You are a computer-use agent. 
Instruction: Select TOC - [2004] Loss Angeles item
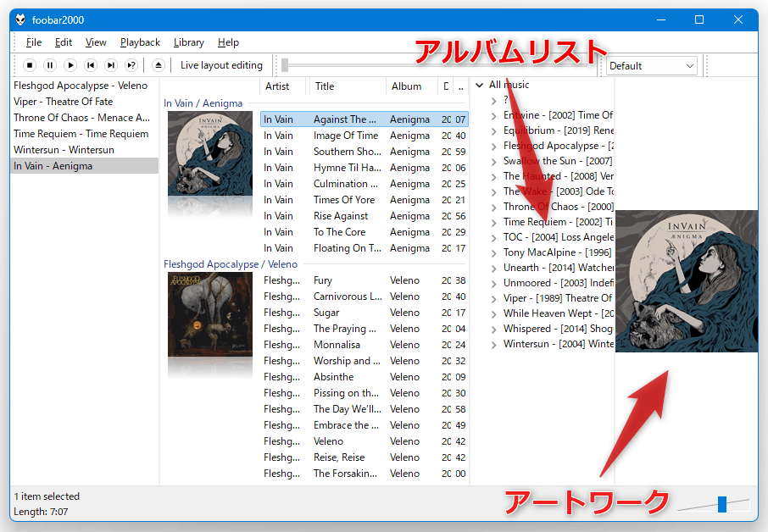click(559, 237)
